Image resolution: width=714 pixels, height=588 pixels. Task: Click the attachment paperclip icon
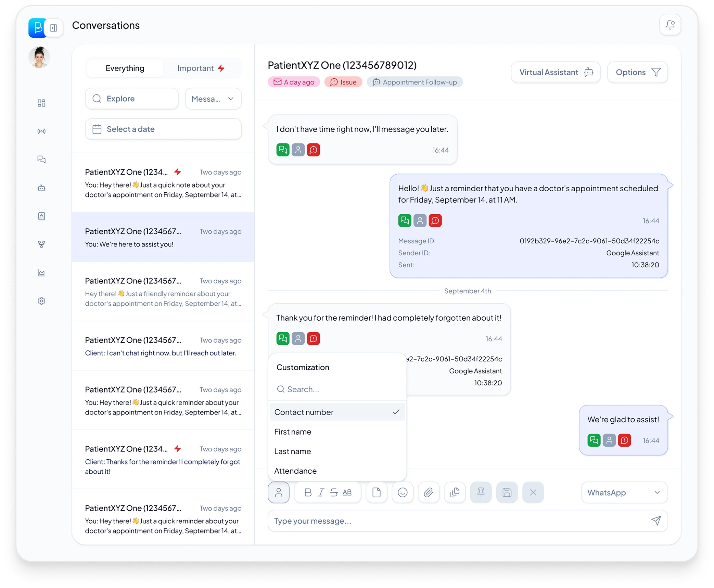click(x=428, y=493)
